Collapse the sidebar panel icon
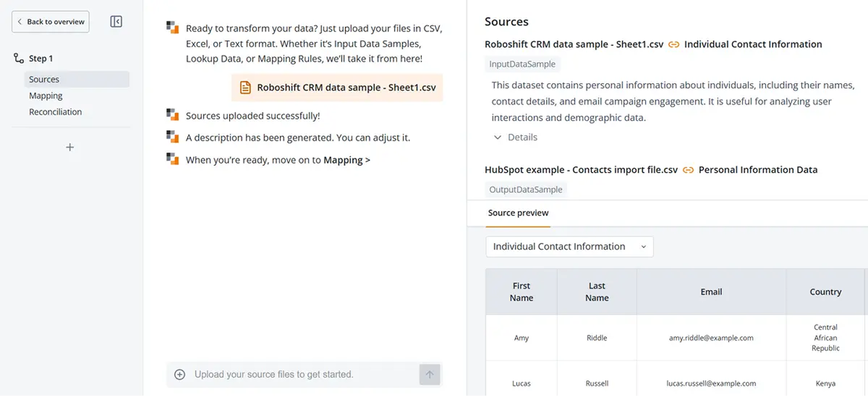 [x=116, y=22]
